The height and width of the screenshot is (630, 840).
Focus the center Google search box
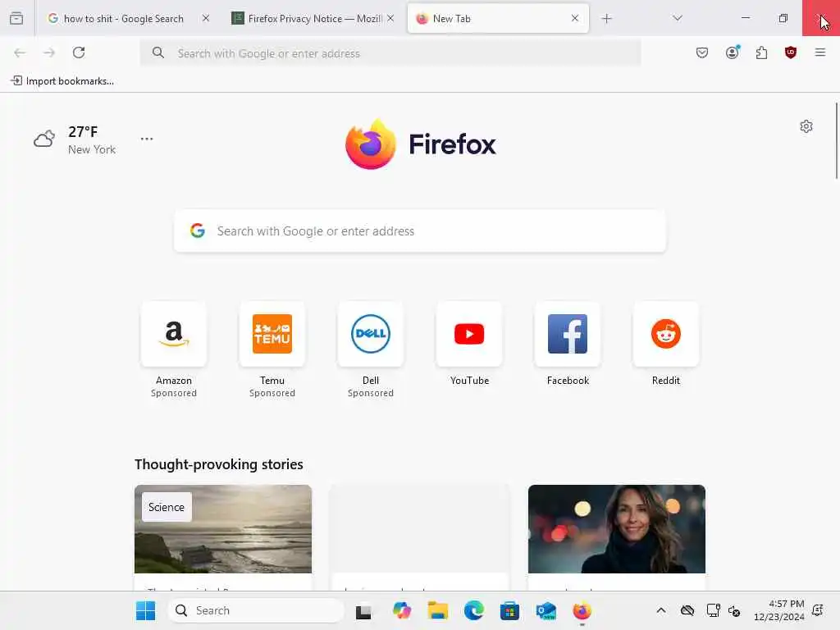point(420,231)
